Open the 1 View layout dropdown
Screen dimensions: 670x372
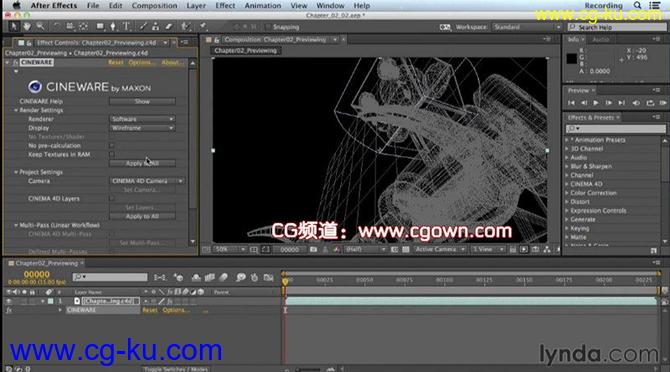pos(488,249)
